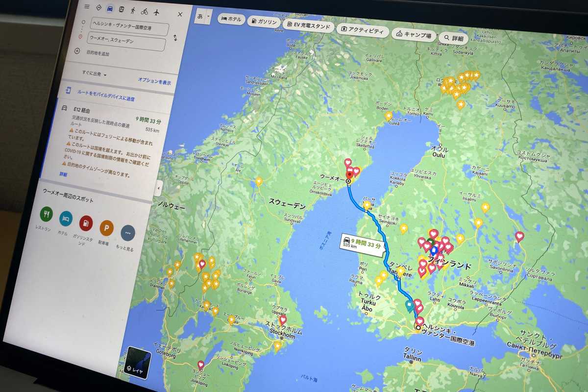
Task: Click the EV 充電スタンド filter chip
Action: 309,25
